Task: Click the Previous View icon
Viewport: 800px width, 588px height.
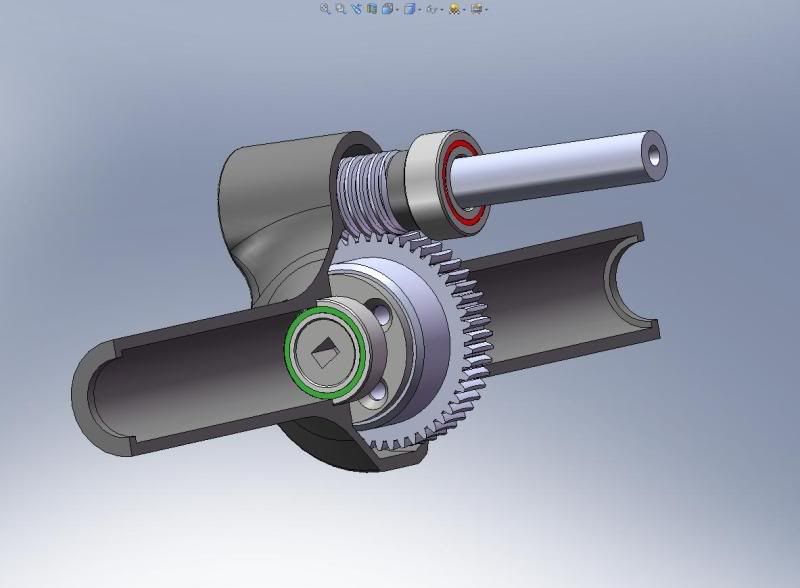Action: coord(355,9)
